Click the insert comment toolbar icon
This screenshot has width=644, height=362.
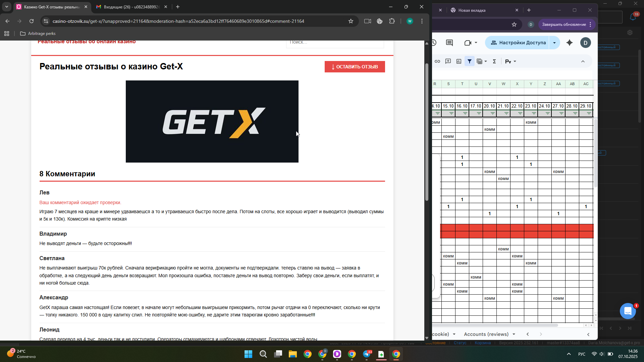tap(448, 61)
